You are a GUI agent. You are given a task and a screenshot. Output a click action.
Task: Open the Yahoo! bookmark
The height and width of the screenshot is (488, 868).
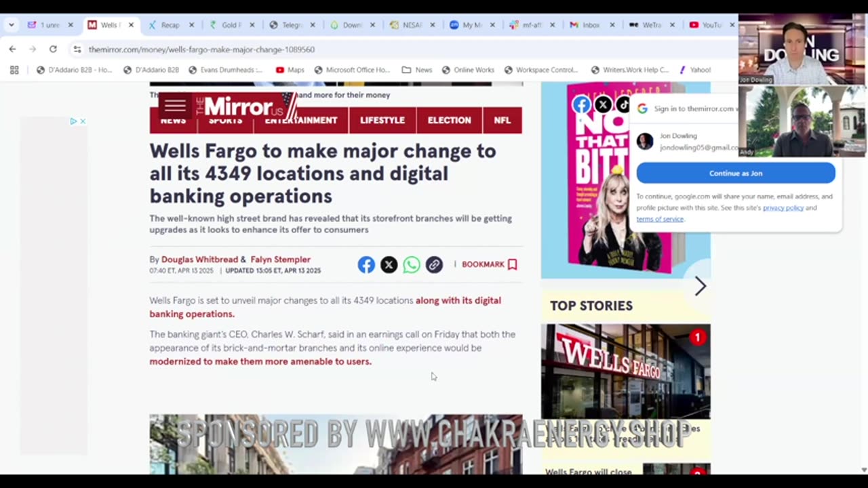[695, 70]
